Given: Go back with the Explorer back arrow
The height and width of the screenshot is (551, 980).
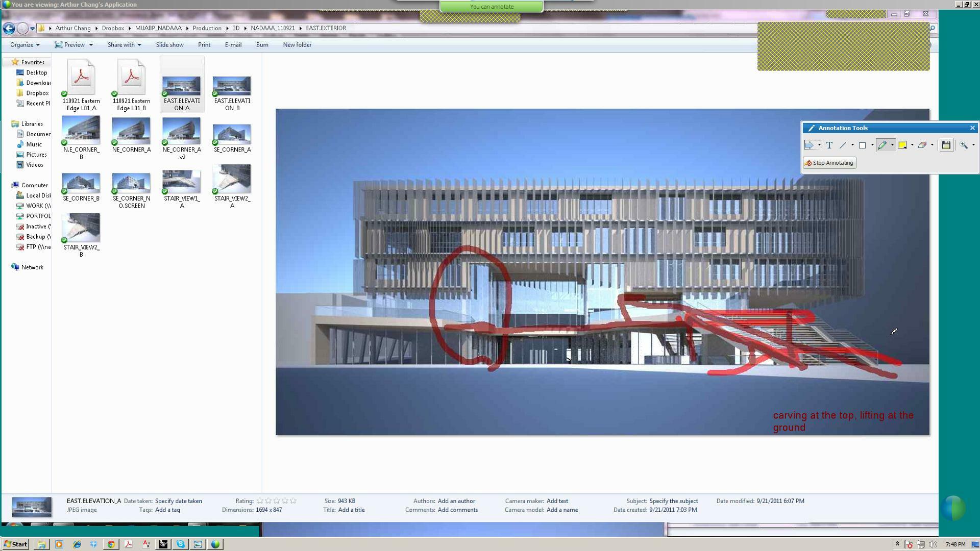Looking at the screenshot, I should [9, 28].
